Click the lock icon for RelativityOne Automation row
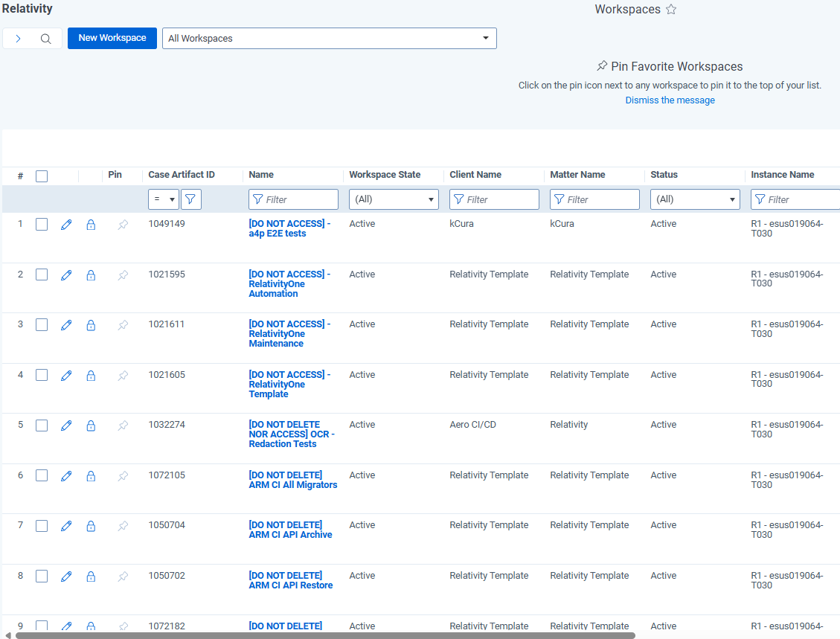 point(91,274)
